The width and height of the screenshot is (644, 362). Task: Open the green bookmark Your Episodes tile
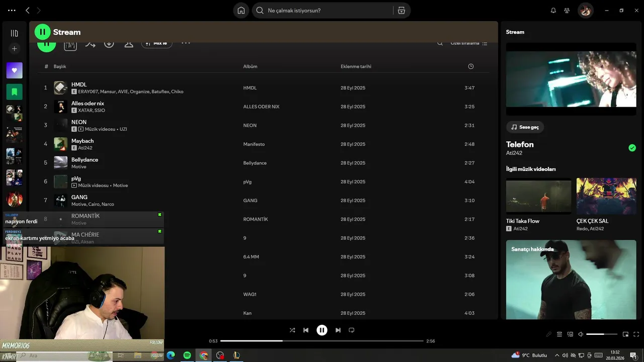pyautogui.click(x=14, y=92)
